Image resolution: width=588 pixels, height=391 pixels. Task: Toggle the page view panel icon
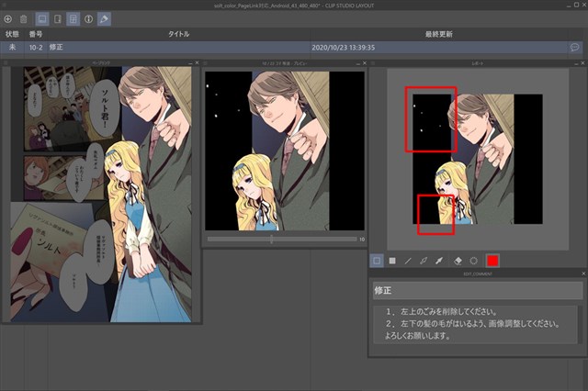click(x=42, y=18)
